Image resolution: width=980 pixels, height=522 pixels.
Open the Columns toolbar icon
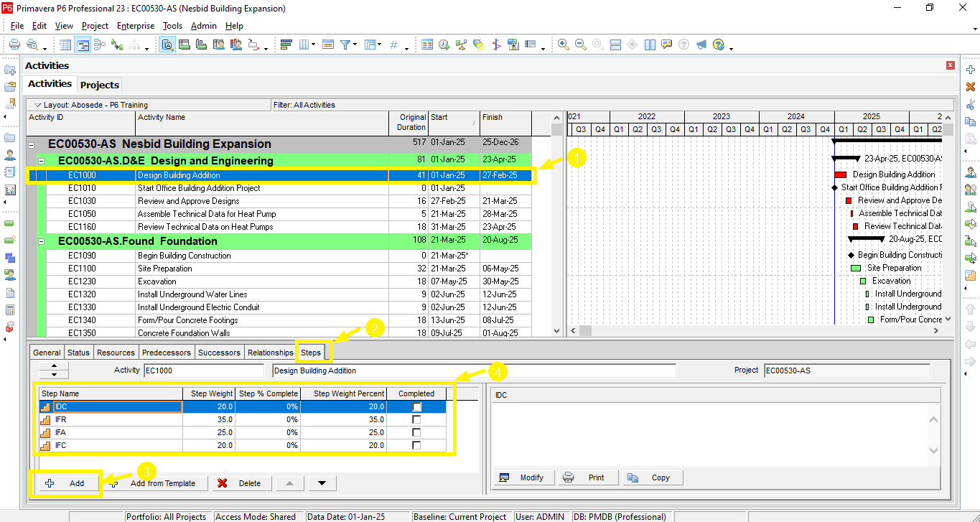[x=304, y=45]
